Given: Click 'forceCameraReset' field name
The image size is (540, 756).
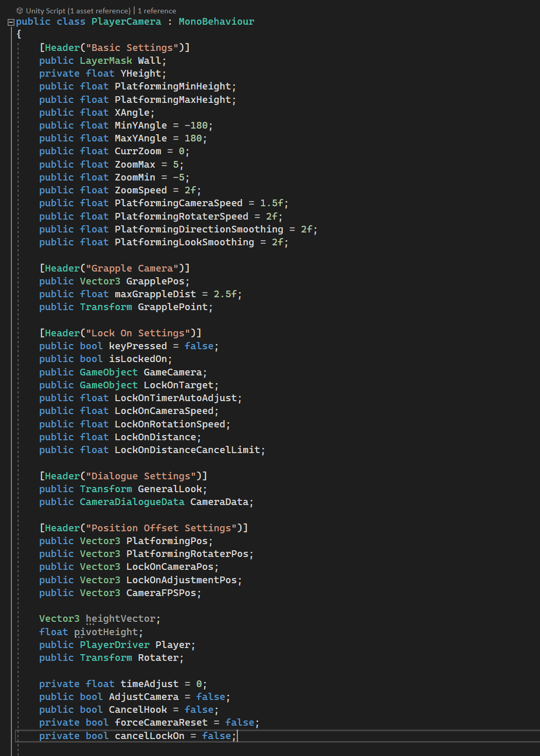Looking at the screenshot, I should 161,723.
